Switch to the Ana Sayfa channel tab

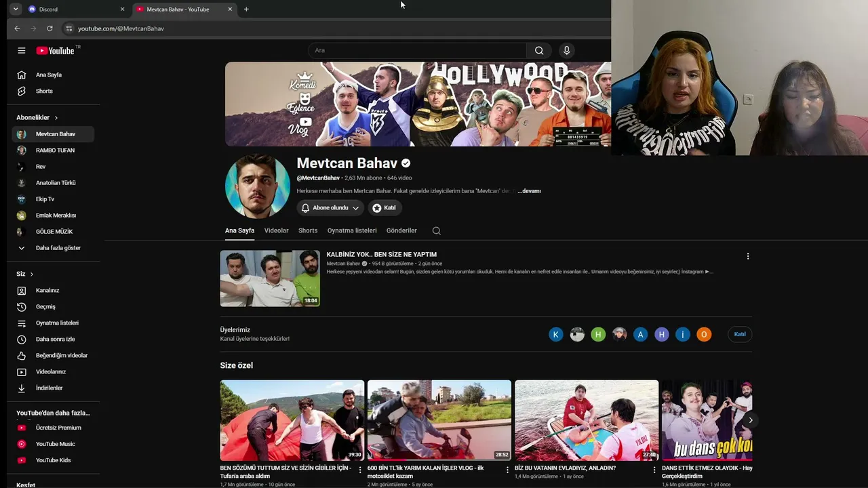point(239,230)
